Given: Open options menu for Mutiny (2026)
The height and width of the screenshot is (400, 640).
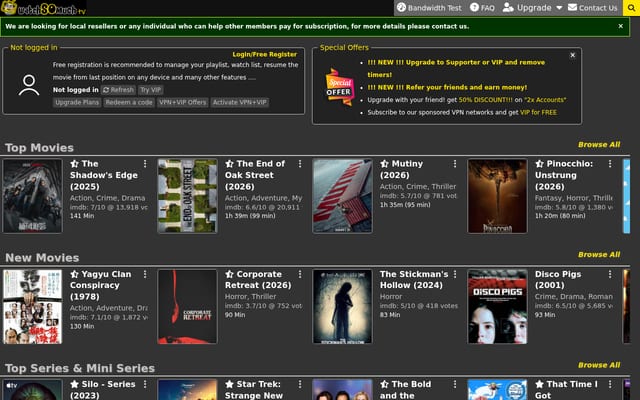Looking at the screenshot, I should [455, 164].
